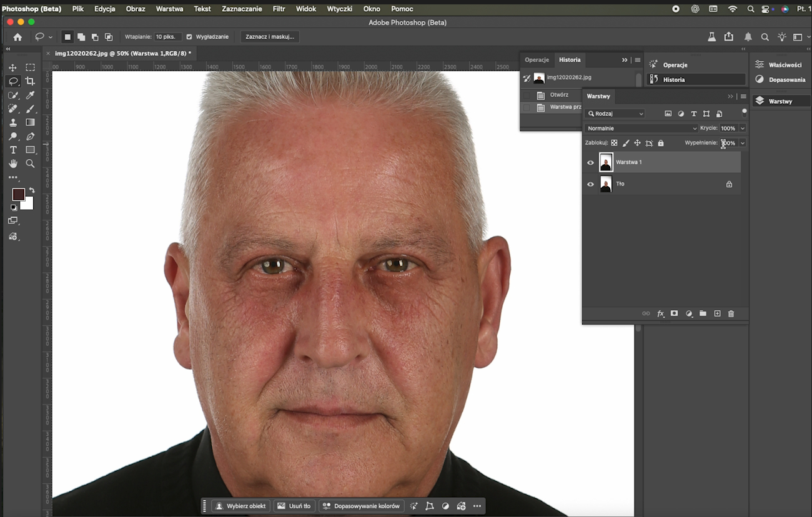Open the blend mode dropdown Normalnie

tap(641, 128)
